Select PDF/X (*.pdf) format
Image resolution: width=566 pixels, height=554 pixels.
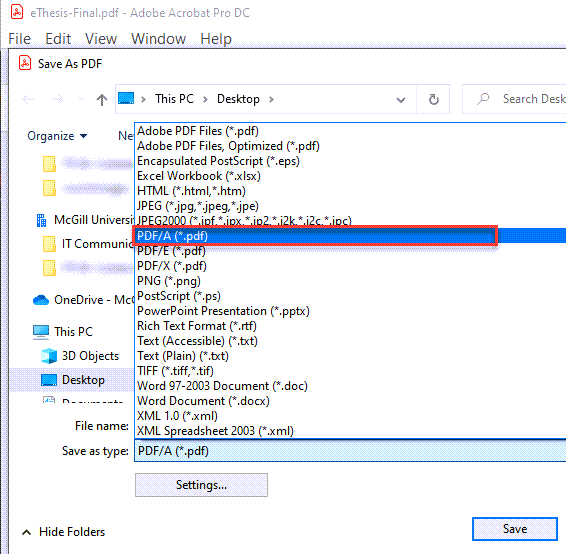[x=172, y=266]
